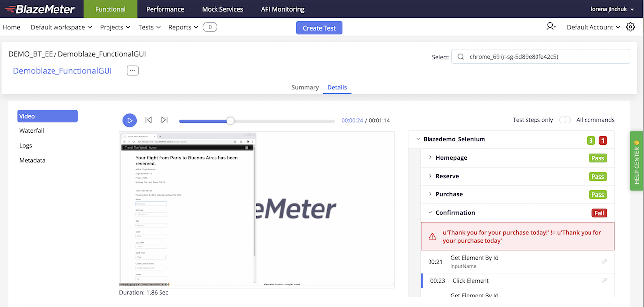Screen dimensions: 644x307
Task: Expand the Homepage step
Action: [430, 158]
